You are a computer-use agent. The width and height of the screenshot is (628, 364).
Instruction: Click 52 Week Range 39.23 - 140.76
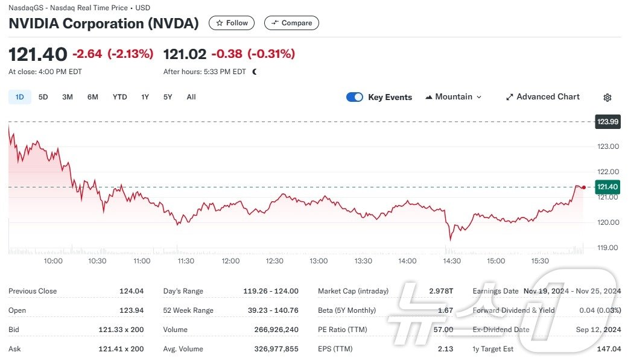pos(273,310)
